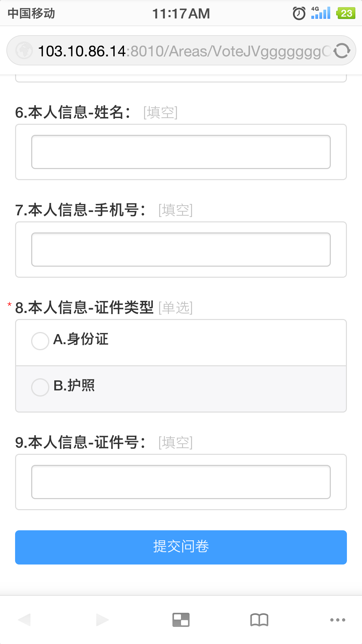Screen dimensions: 362x644
Task: Go back with the left arrow
Action: click(x=24, y=620)
